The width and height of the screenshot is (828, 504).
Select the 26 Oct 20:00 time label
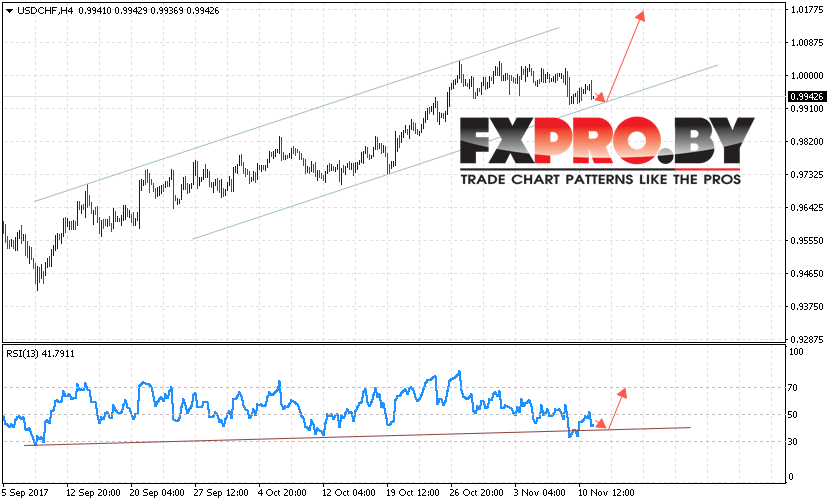pos(476,493)
